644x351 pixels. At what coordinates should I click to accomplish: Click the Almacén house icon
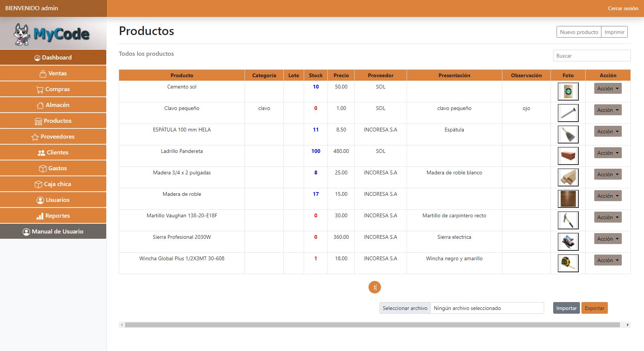click(40, 105)
